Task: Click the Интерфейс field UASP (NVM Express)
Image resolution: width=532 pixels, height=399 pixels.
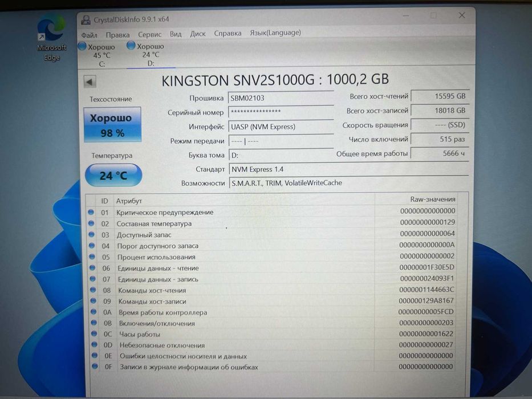Action: point(281,127)
